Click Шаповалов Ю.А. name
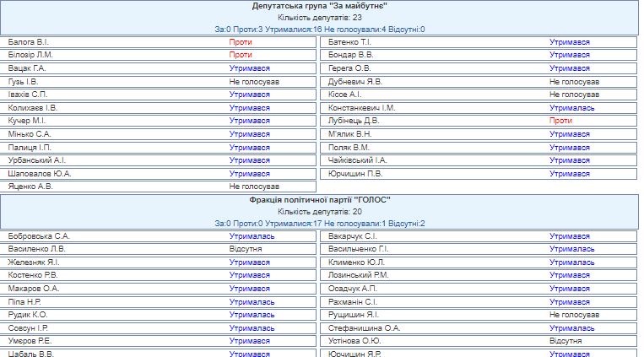The height and width of the screenshot is (357, 644). 40,174
